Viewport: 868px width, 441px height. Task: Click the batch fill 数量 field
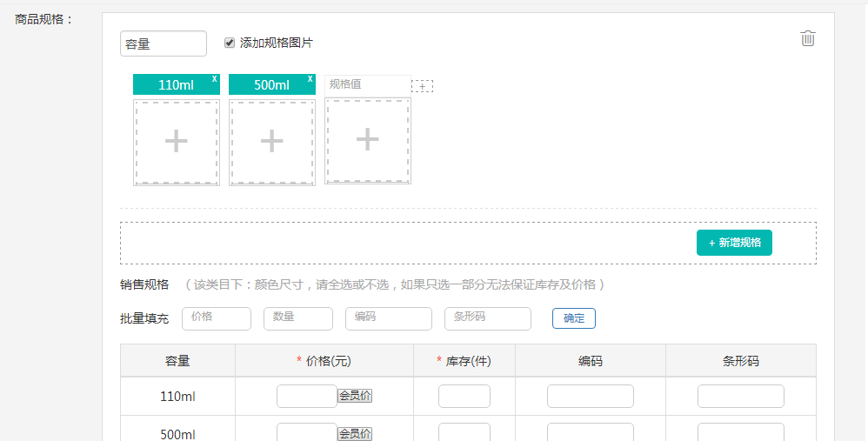[x=297, y=318]
